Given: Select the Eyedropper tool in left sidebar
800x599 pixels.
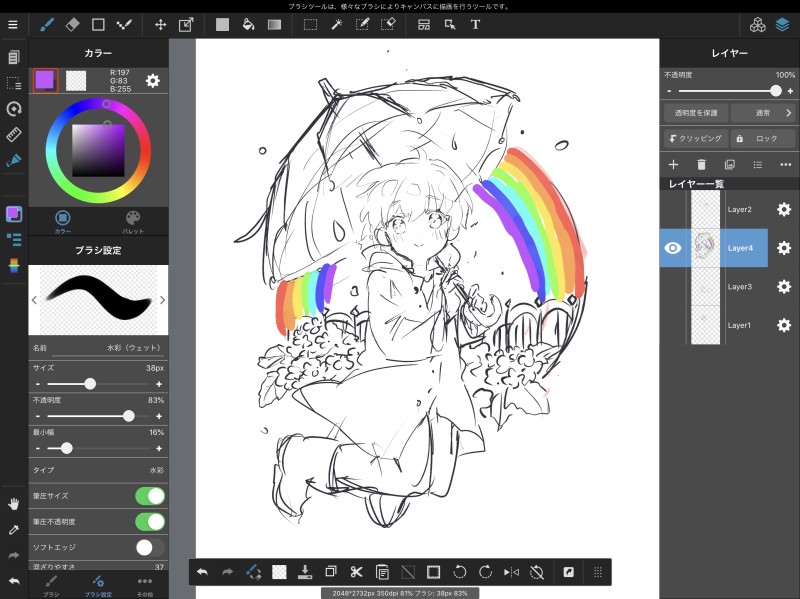Looking at the screenshot, I should [14, 530].
